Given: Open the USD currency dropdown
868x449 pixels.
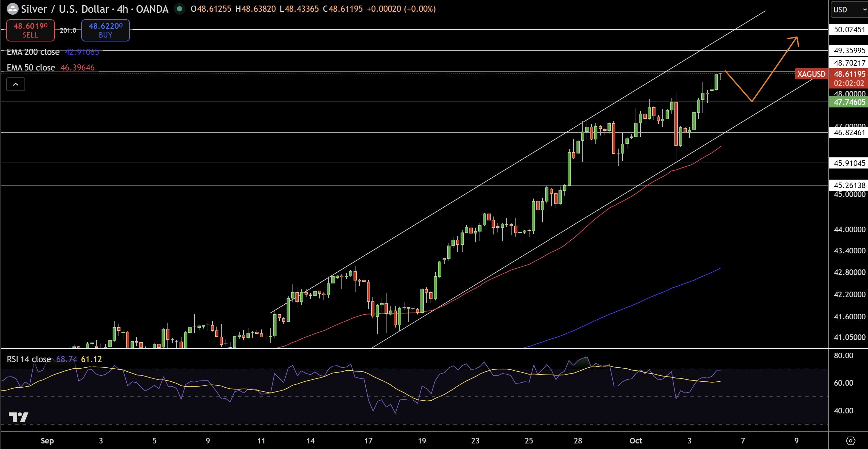Looking at the screenshot, I should click(x=849, y=9).
